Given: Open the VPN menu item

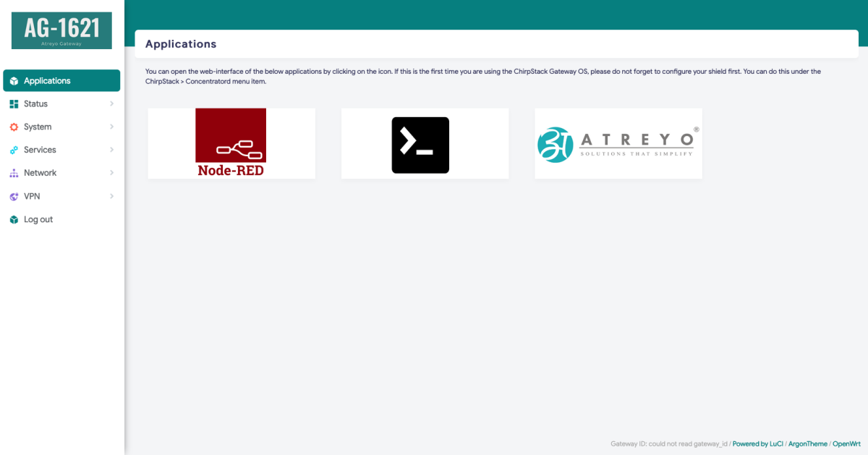Looking at the screenshot, I should point(61,197).
